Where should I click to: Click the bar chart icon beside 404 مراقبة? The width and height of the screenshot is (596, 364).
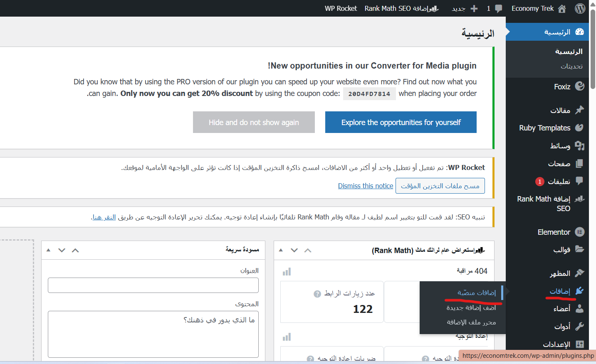pyautogui.click(x=287, y=272)
